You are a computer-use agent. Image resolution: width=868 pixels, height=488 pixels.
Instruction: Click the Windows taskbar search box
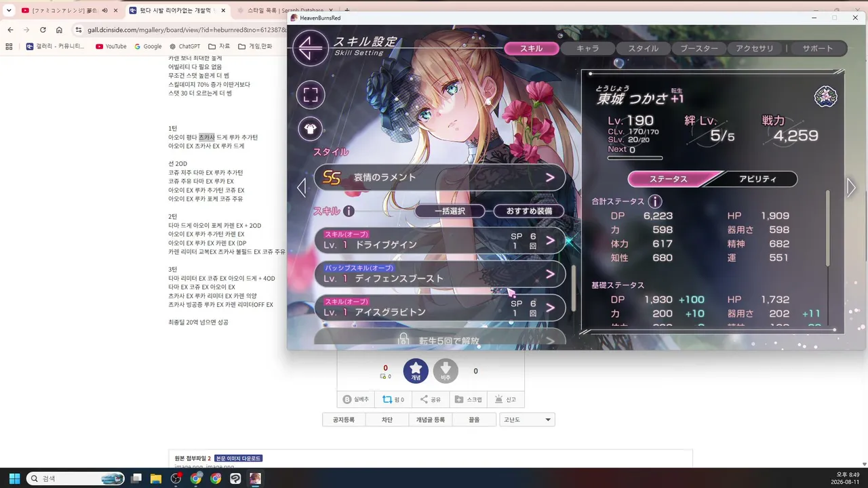point(75,479)
